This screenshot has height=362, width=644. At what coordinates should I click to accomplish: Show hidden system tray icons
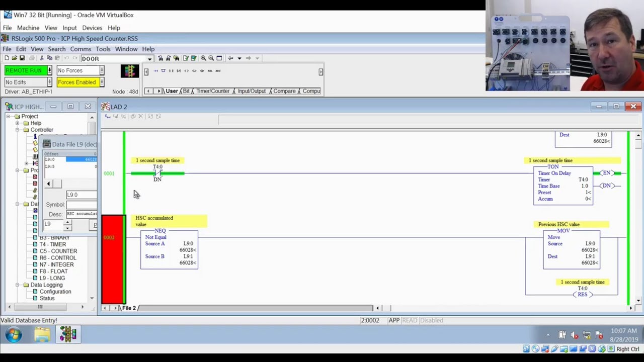(548, 335)
